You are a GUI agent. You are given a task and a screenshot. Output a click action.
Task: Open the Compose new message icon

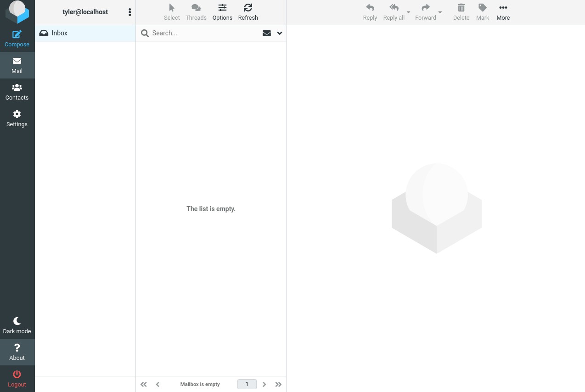(17, 35)
